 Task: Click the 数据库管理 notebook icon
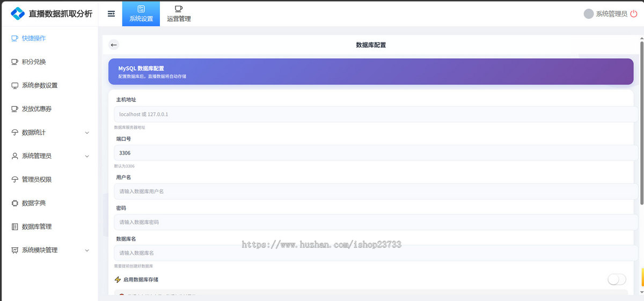(14, 227)
